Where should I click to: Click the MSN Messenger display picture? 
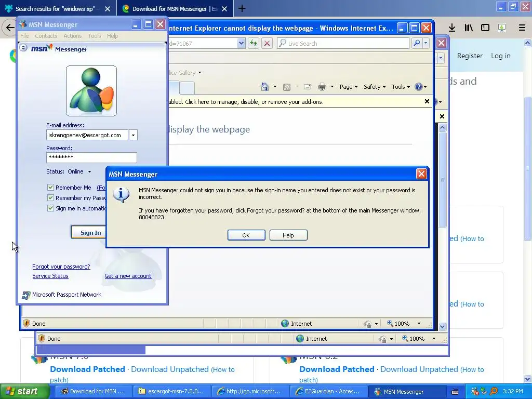click(x=91, y=91)
